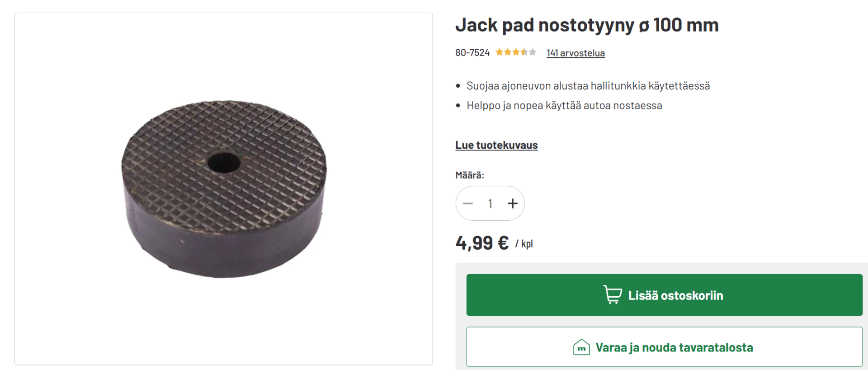Viewport: 868px width, 370px height.
Task: Click the bullet Helppo ja nopea käyttää
Action: [x=564, y=105]
